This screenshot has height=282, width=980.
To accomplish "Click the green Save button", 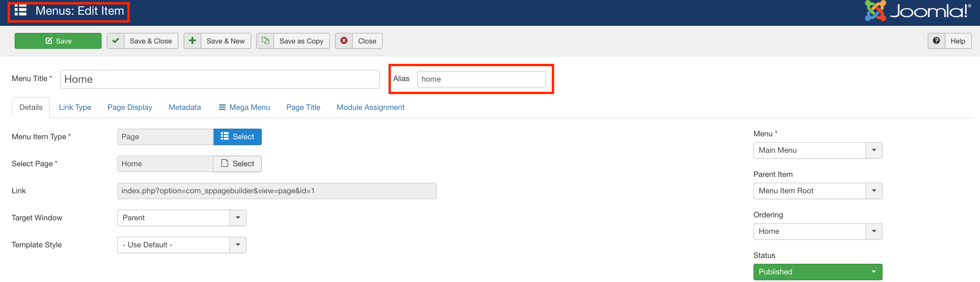I will (58, 41).
